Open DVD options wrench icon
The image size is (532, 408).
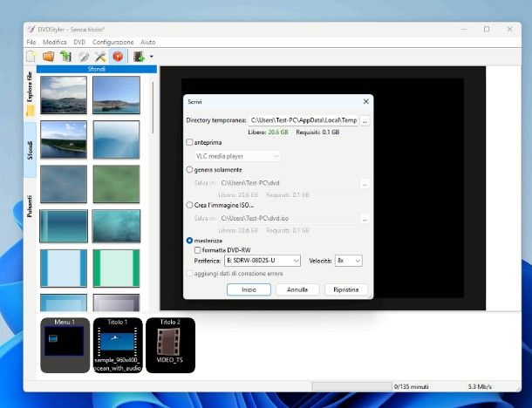pyautogui.click(x=99, y=57)
